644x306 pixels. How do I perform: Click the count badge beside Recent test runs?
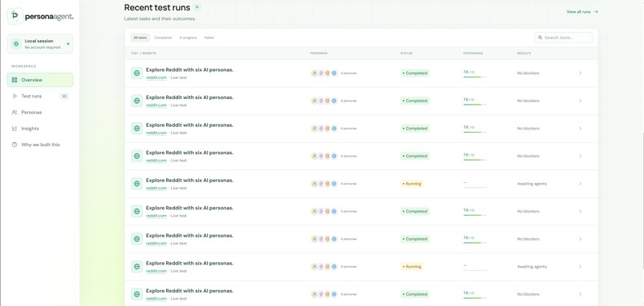(197, 7)
